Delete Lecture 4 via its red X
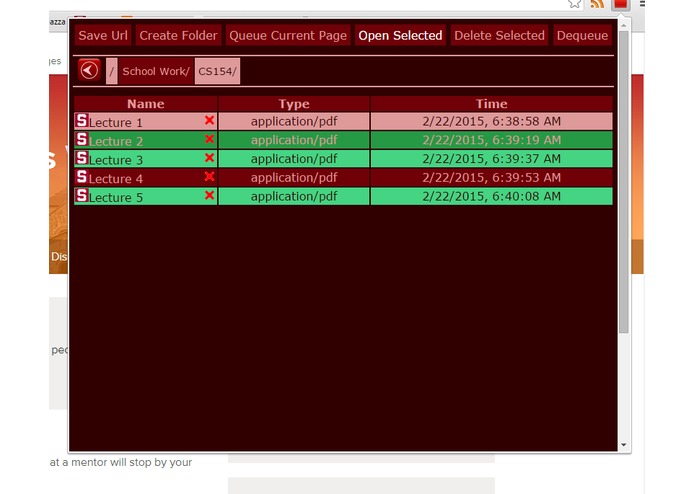 coord(210,176)
